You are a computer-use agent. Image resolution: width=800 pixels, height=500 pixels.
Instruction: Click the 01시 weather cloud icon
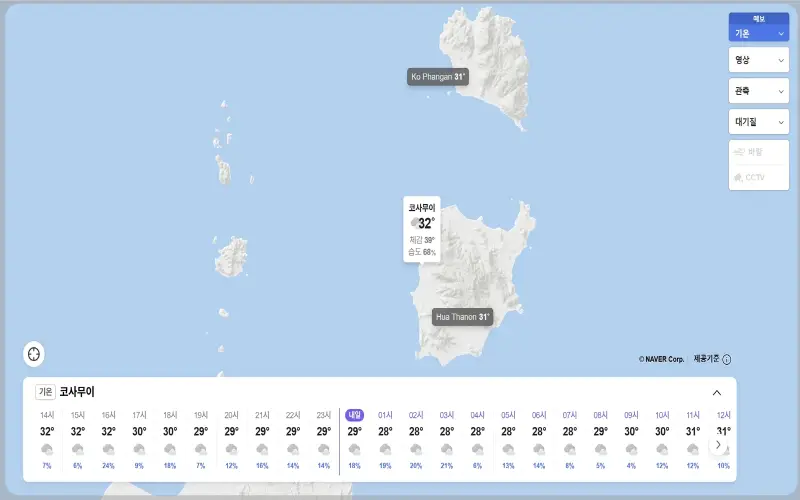point(385,449)
